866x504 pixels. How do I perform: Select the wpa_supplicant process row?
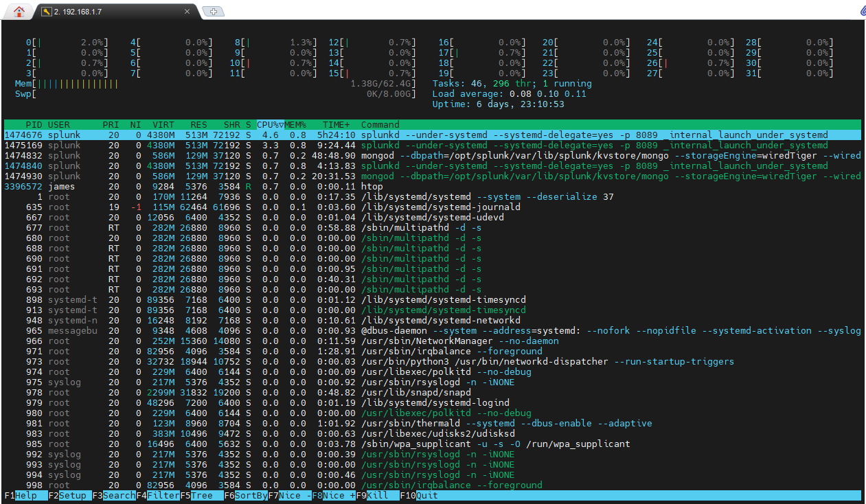pyautogui.click(x=433, y=444)
